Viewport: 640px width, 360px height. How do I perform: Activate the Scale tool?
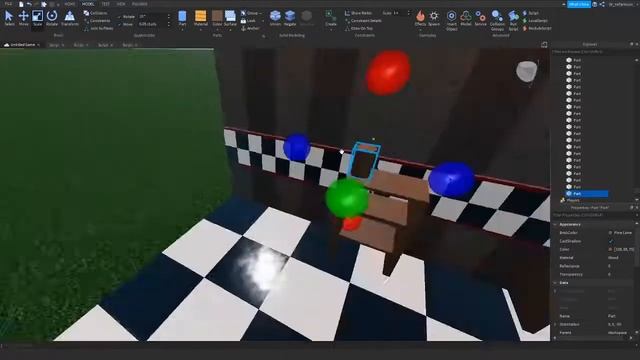pos(38,18)
